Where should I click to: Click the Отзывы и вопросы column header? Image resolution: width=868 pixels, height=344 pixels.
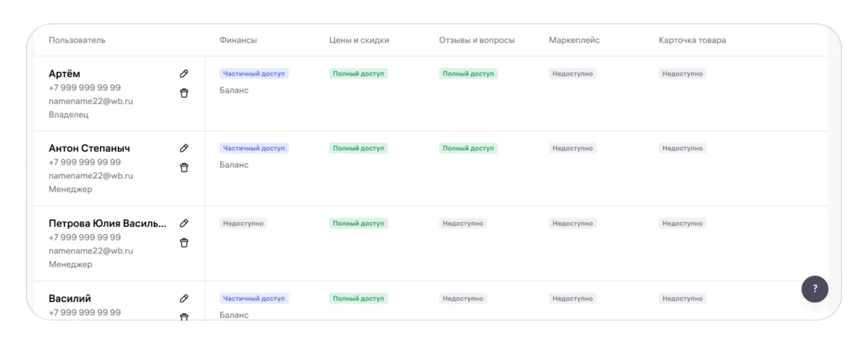pos(477,40)
